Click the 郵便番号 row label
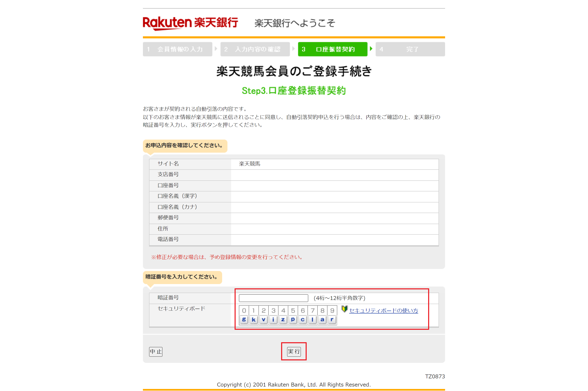588x391 pixels. (168, 218)
